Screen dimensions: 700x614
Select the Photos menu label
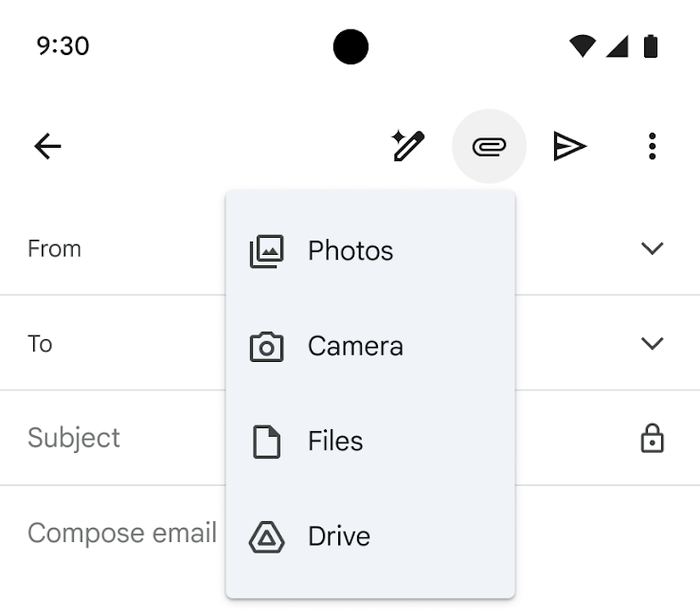point(350,251)
